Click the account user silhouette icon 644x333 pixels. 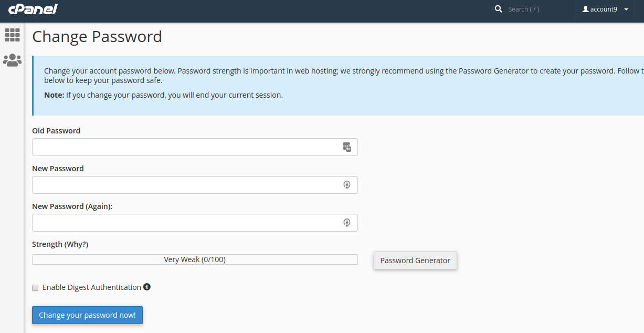[x=584, y=9]
